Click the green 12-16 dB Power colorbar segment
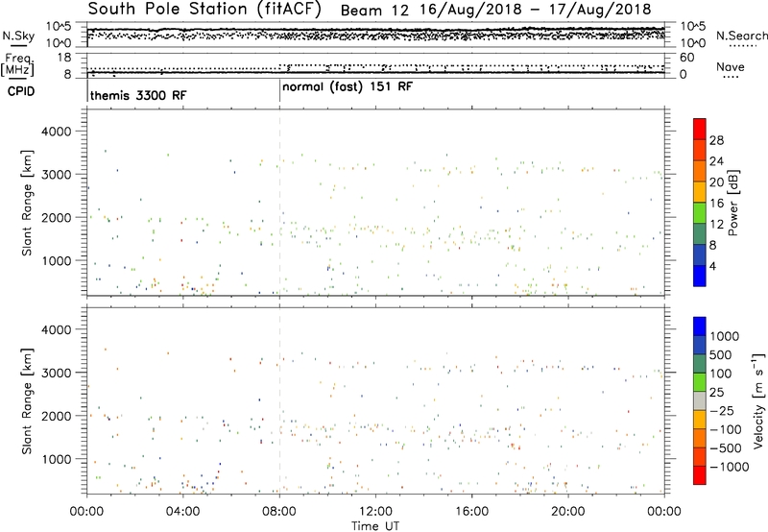Screen dimensions: 768x532 (700, 213)
